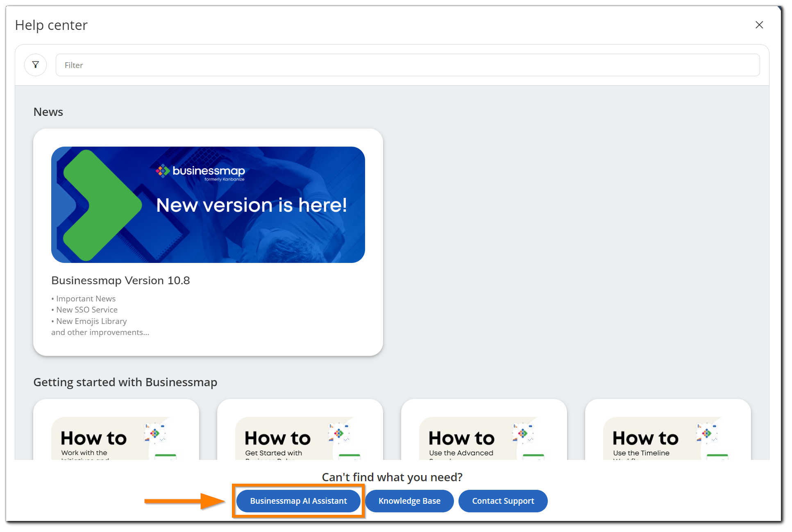This screenshot has height=532, width=792.
Task: Click the 'and other improvements...' text
Action: (x=100, y=332)
